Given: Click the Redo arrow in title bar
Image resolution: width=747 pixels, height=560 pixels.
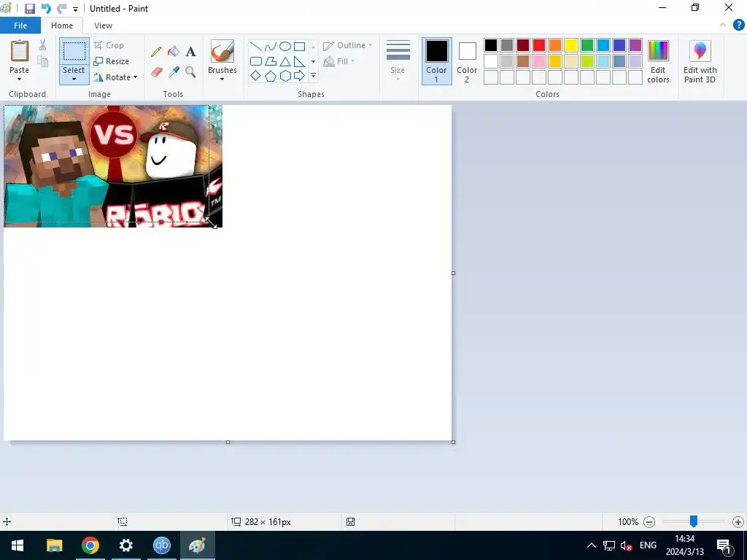Looking at the screenshot, I should pyautogui.click(x=61, y=9).
